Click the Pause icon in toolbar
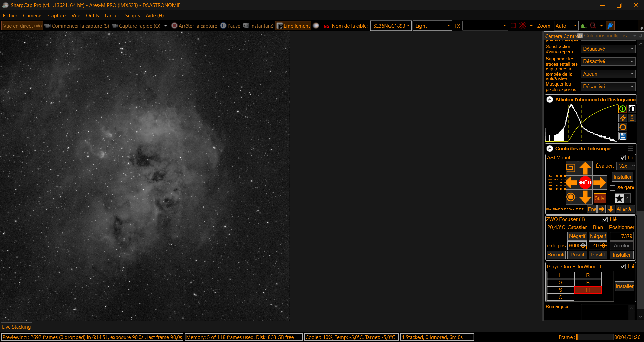 [x=223, y=26]
